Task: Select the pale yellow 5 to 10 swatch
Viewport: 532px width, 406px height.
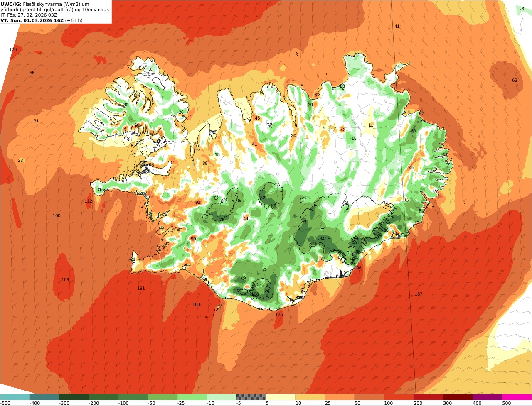Action: click(281, 397)
